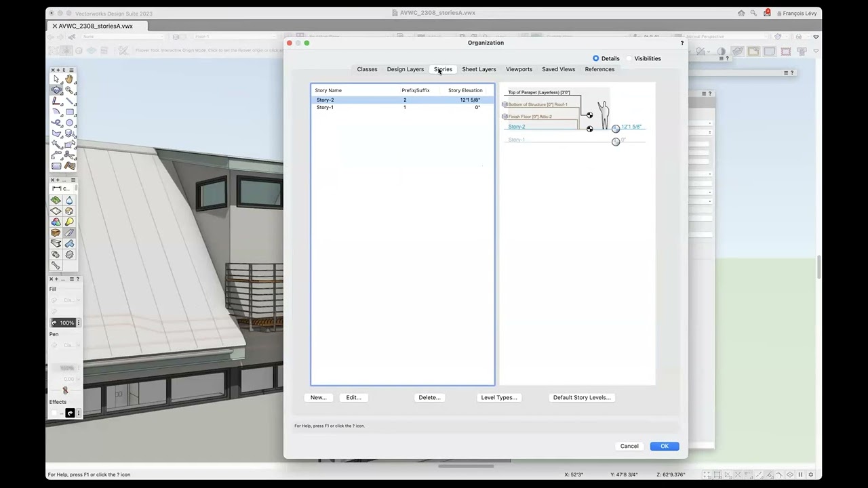Click the Delete... button
Screen dimensions: 868x488
[x=429, y=398]
